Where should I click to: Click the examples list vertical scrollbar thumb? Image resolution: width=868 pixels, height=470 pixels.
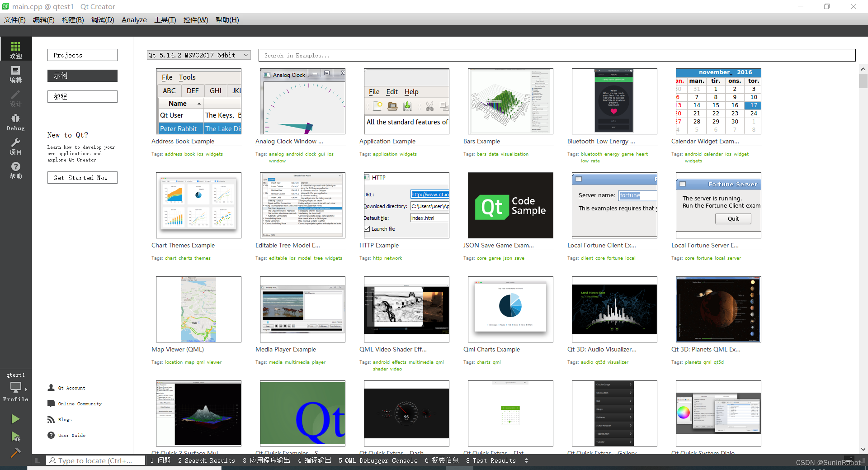click(x=863, y=81)
